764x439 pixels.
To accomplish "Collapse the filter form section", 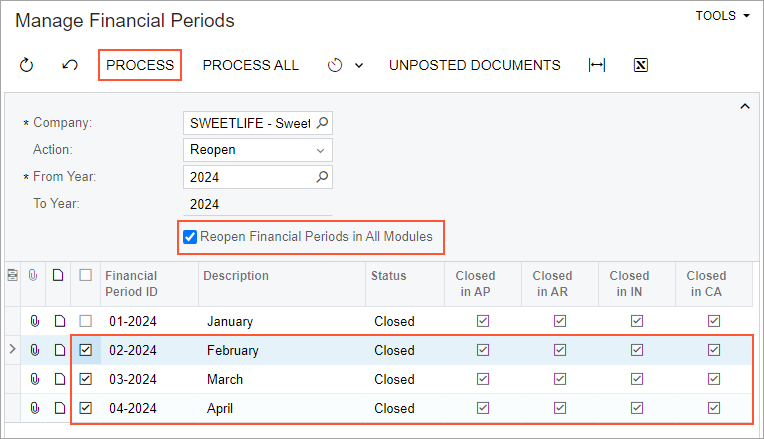I will 744,106.
